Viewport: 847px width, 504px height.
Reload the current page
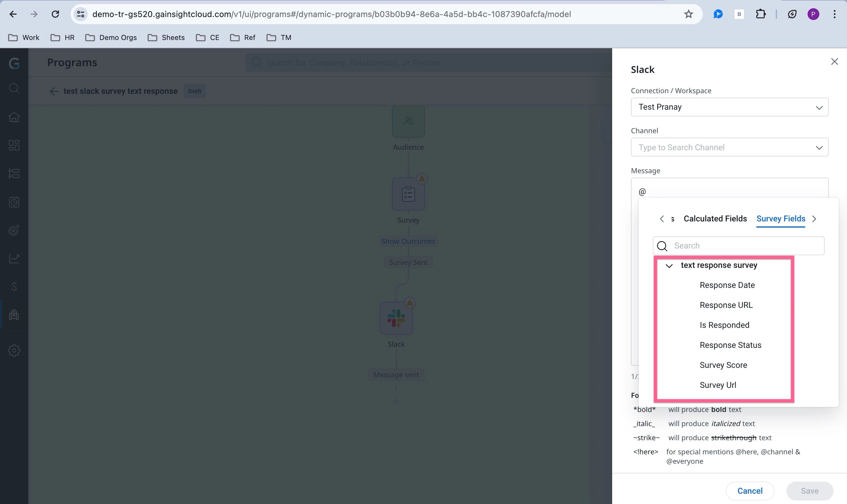(55, 14)
